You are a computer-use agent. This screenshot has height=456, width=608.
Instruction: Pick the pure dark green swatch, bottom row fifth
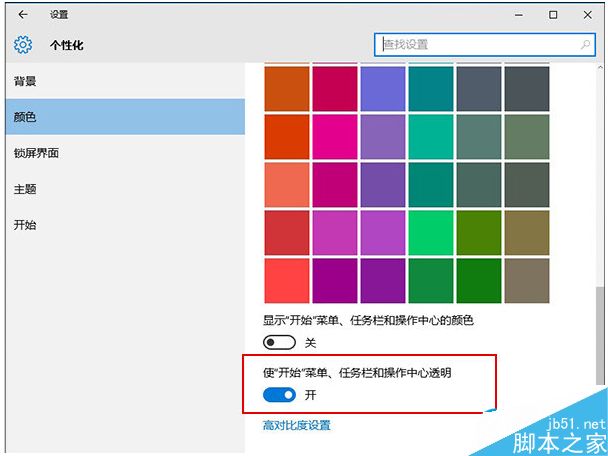pyautogui.click(x=479, y=281)
